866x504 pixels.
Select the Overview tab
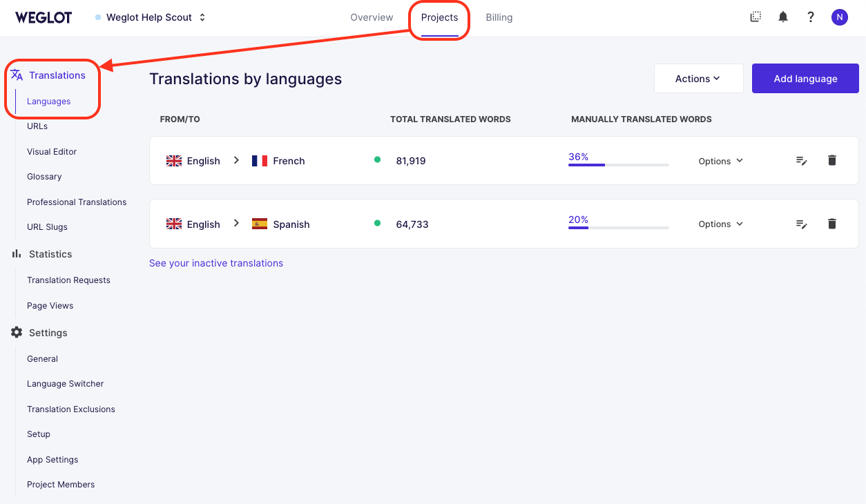pyautogui.click(x=372, y=17)
